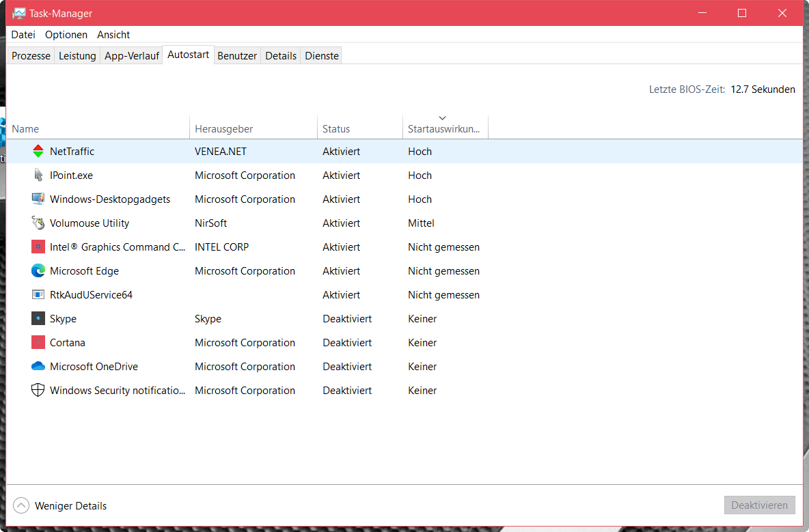Switch to the Prozesse tab
The image size is (809, 532).
tap(31, 56)
